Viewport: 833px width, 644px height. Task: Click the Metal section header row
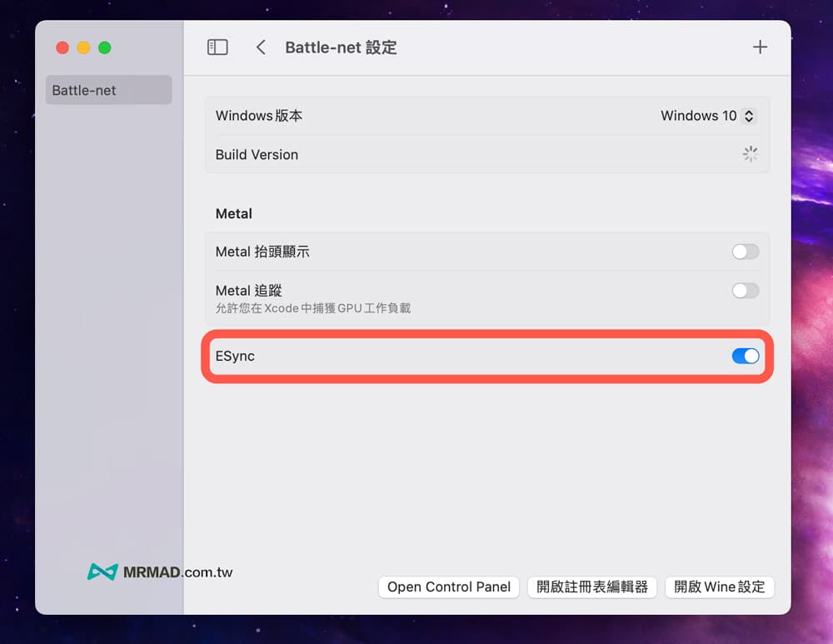click(x=233, y=213)
